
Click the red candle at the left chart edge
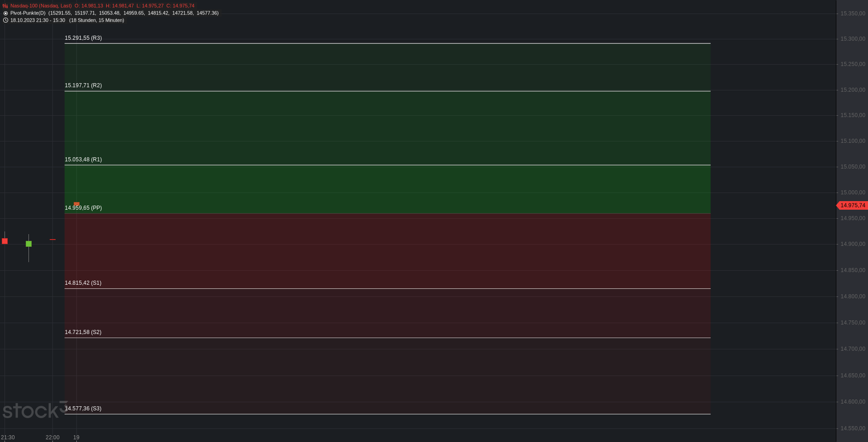tap(5, 241)
